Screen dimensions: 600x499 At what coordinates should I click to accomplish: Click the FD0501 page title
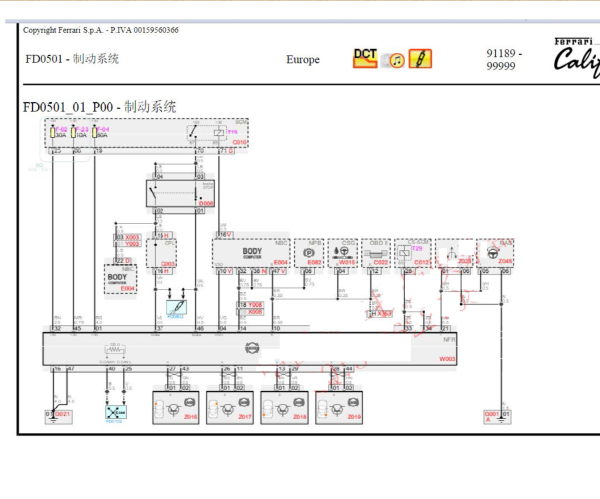(72, 59)
